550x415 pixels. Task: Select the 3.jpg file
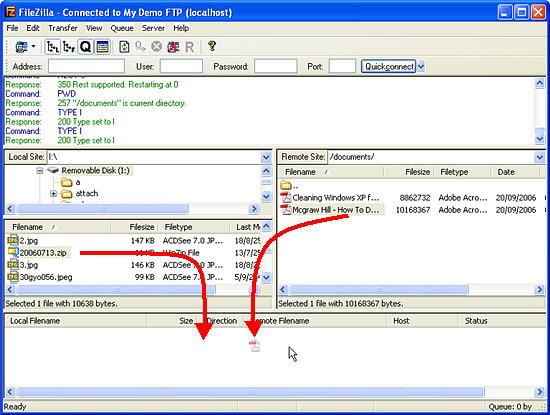pos(29,265)
